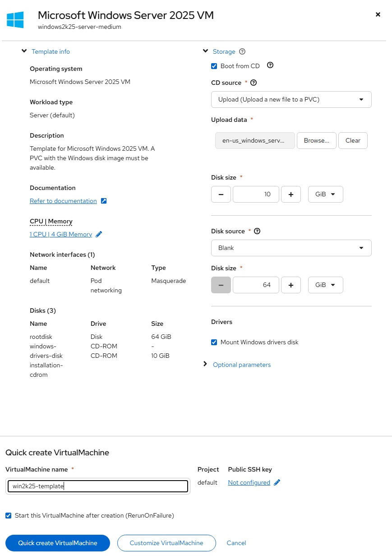Decrease CD disk size with minus button
Viewport: 392px width, 560px height.
pos(221,194)
